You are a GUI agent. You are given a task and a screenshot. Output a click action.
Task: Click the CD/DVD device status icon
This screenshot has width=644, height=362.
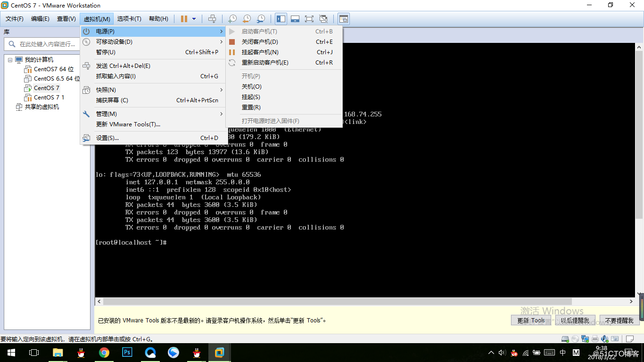coord(575,339)
